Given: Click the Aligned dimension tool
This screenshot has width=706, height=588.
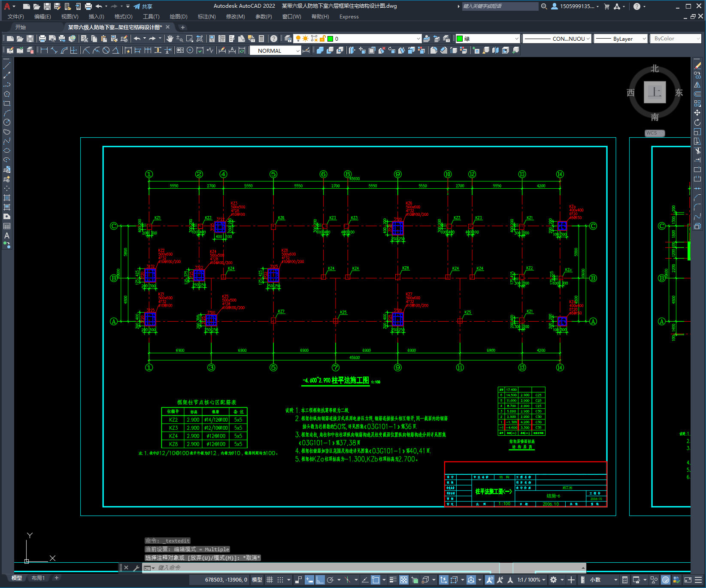Looking at the screenshot, I should 54,50.
